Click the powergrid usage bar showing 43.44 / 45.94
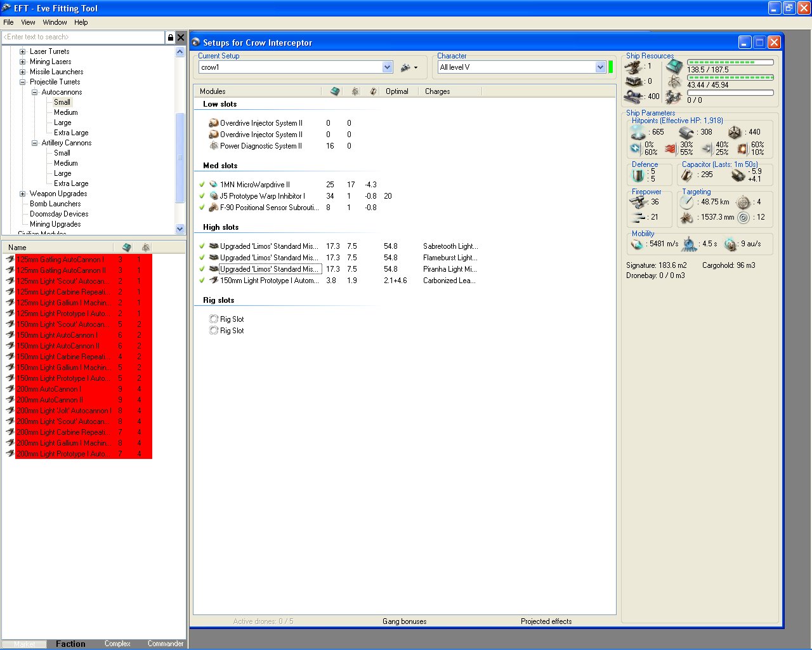 pyautogui.click(x=730, y=77)
